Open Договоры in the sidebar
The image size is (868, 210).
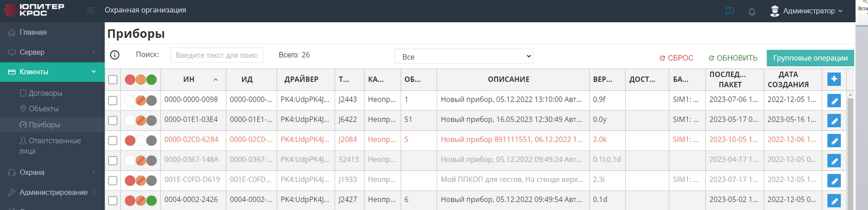(45, 93)
